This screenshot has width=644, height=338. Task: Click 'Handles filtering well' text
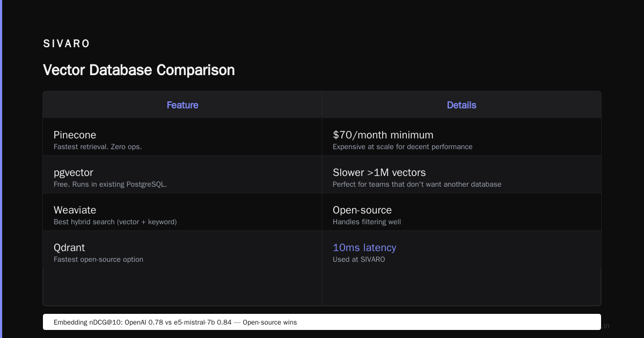[367, 222]
